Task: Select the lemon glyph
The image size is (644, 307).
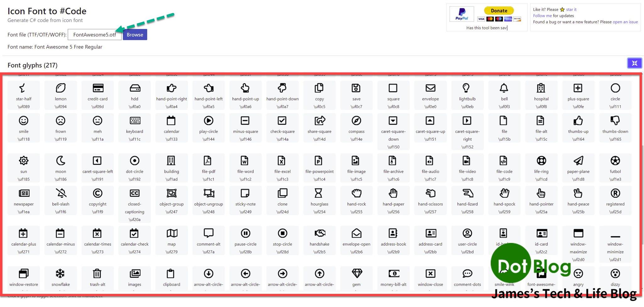Action: (x=60, y=94)
